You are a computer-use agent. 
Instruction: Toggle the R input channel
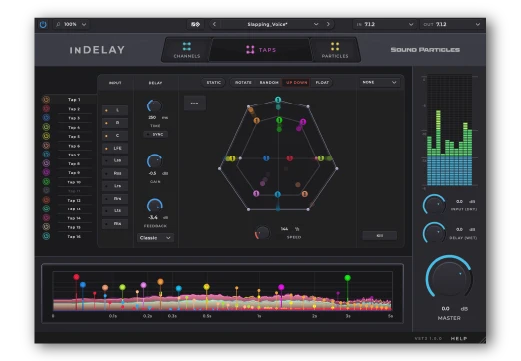[x=115, y=123]
